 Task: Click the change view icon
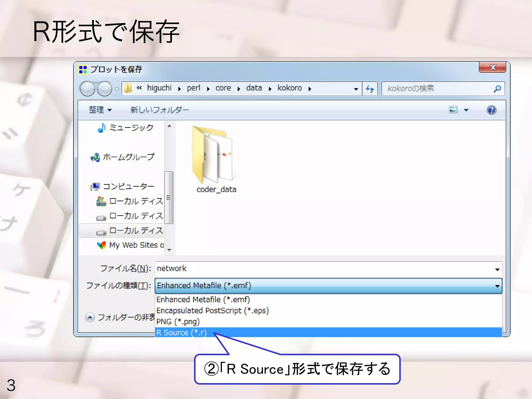[453, 110]
